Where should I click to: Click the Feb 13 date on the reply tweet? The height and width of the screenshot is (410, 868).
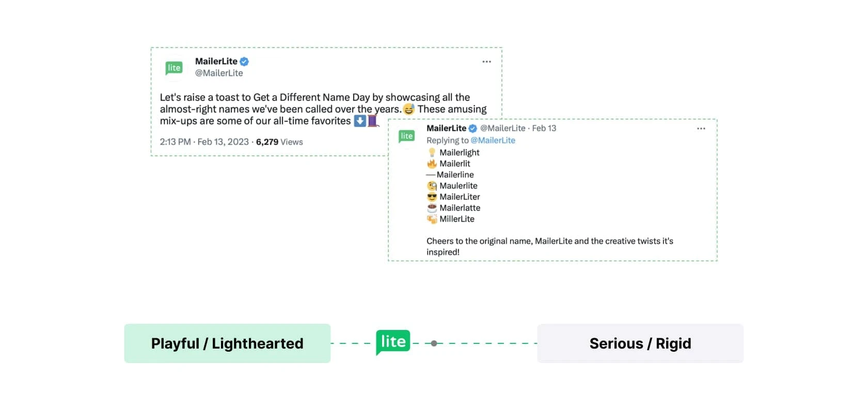point(544,129)
